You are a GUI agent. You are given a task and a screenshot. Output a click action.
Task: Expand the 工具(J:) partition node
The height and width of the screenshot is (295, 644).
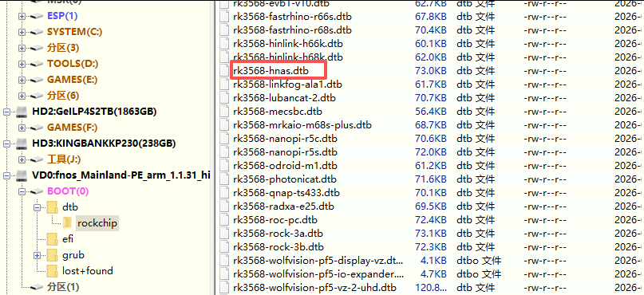(22, 159)
